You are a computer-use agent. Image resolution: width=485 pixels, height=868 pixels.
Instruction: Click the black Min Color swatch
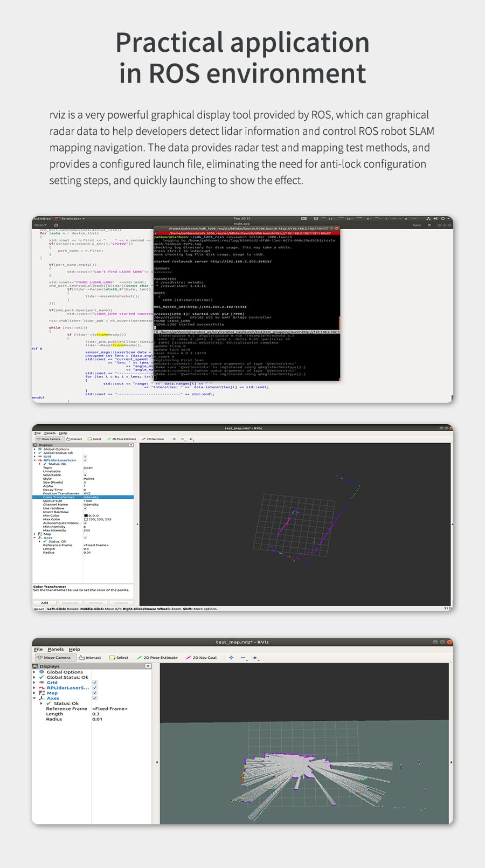pyautogui.click(x=85, y=516)
